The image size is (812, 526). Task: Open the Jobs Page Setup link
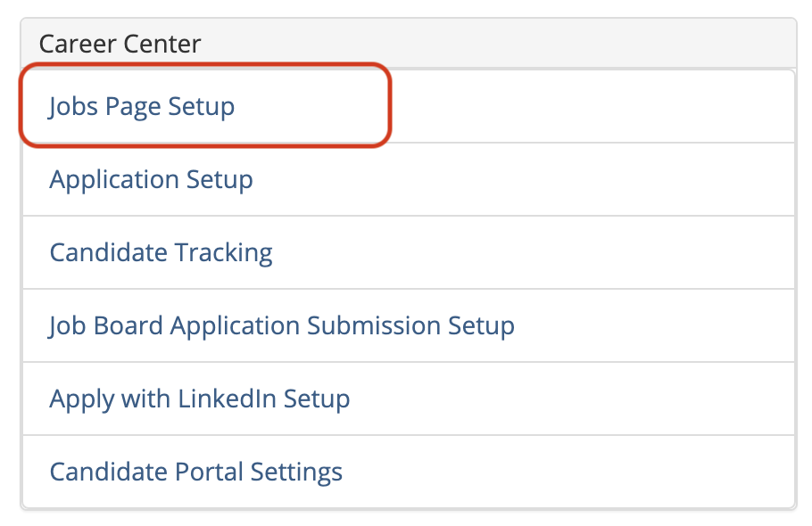(x=142, y=106)
